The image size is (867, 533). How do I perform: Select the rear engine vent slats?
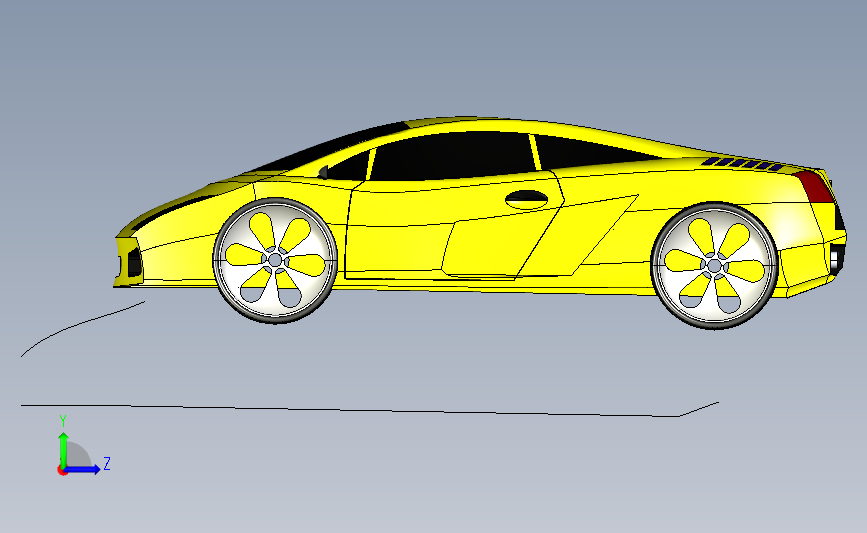742,164
